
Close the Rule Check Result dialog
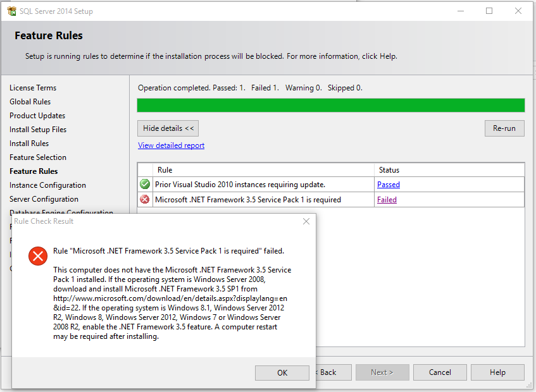(x=306, y=221)
